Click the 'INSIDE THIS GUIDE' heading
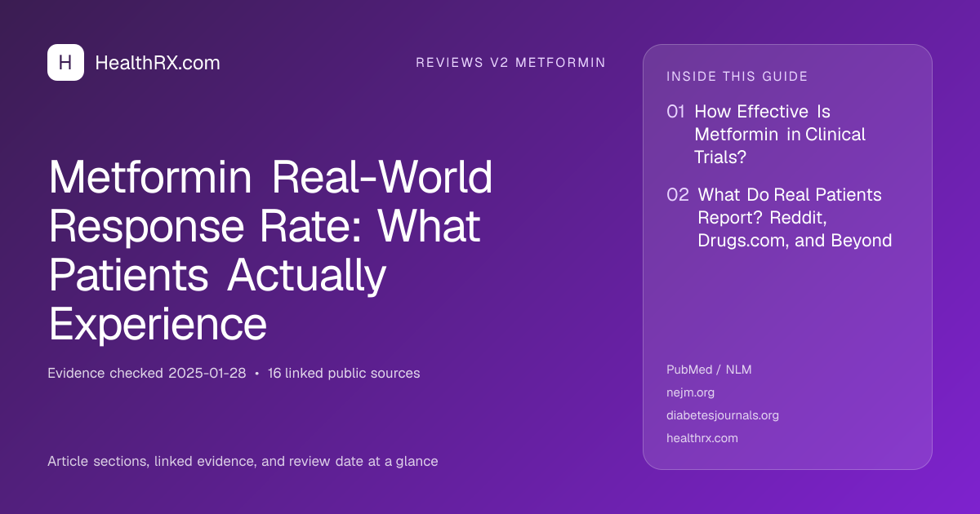The height and width of the screenshot is (514, 980). pos(737,77)
